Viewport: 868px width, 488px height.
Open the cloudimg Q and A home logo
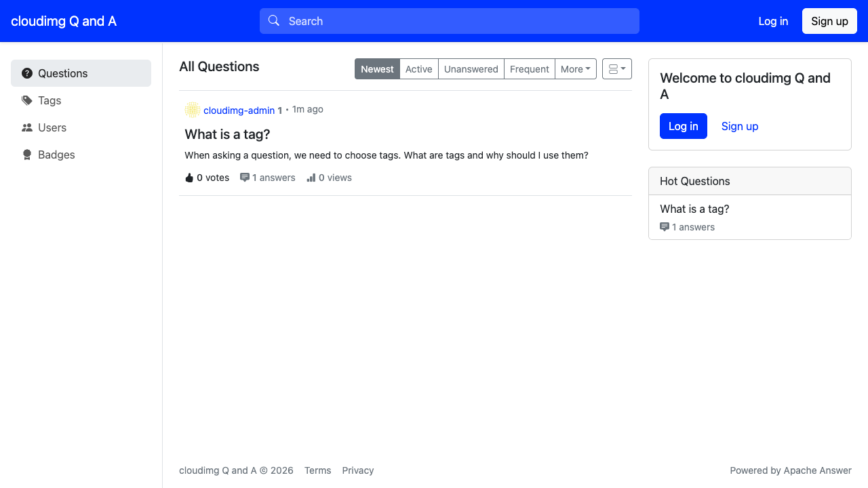click(x=64, y=21)
